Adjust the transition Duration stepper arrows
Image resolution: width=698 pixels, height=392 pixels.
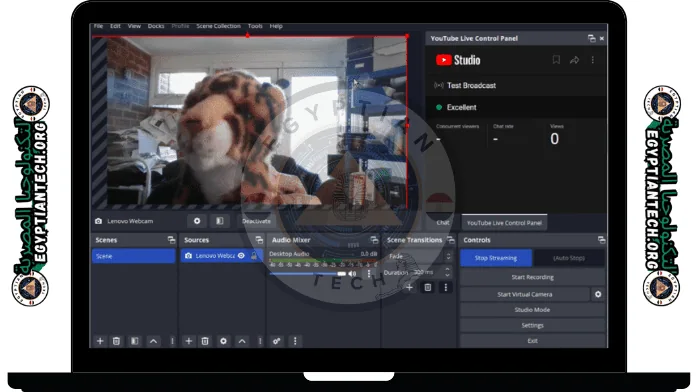point(447,272)
